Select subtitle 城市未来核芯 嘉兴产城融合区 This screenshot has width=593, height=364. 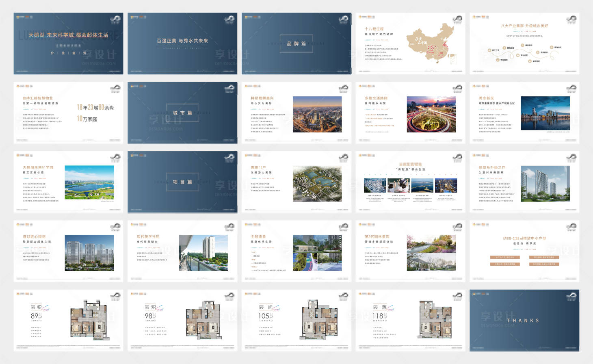(496, 104)
